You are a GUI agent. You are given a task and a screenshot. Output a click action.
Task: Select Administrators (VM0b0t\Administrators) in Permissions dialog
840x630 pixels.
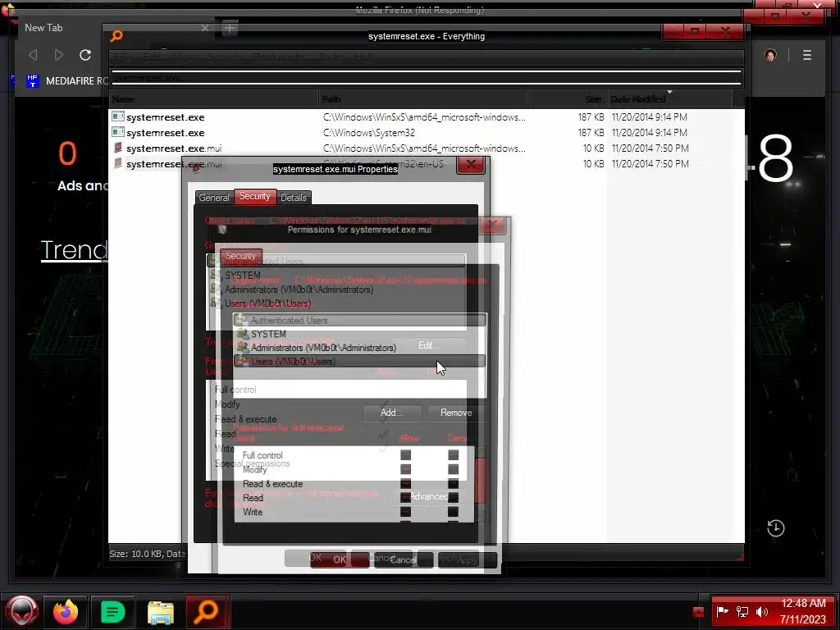click(x=359, y=348)
